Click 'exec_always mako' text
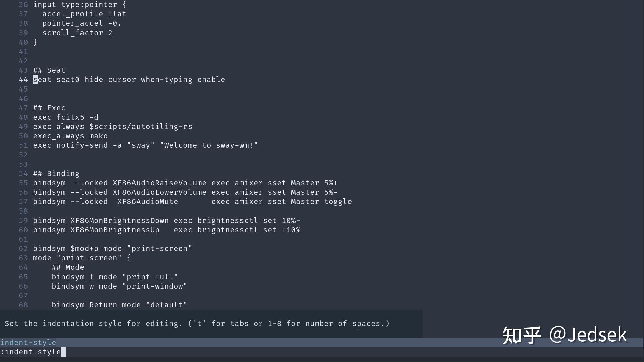The width and height of the screenshot is (644, 362). point(70,136)
